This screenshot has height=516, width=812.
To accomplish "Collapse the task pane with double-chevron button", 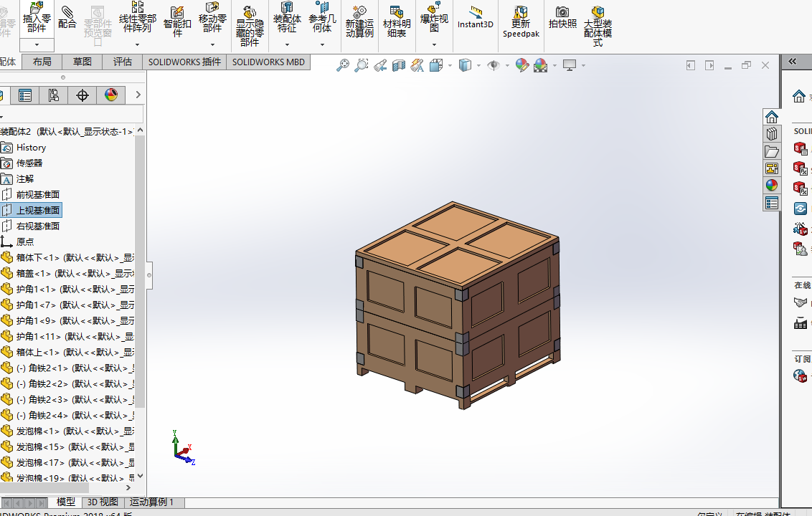I will click(793, 61).
